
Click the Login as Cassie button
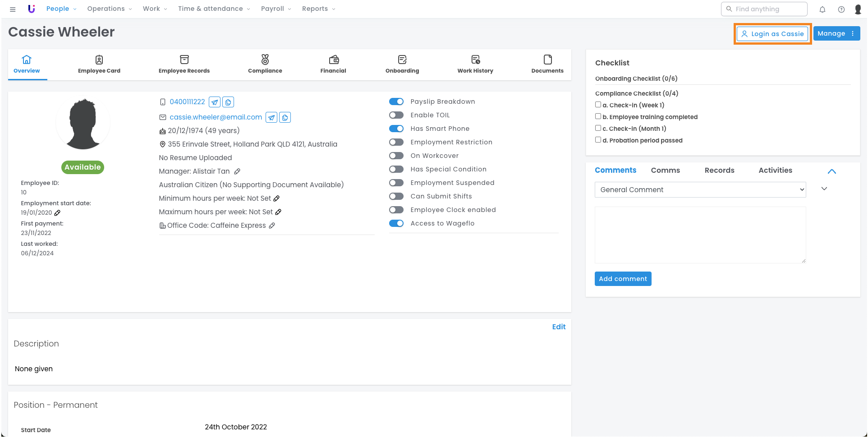tap(772, 34)
